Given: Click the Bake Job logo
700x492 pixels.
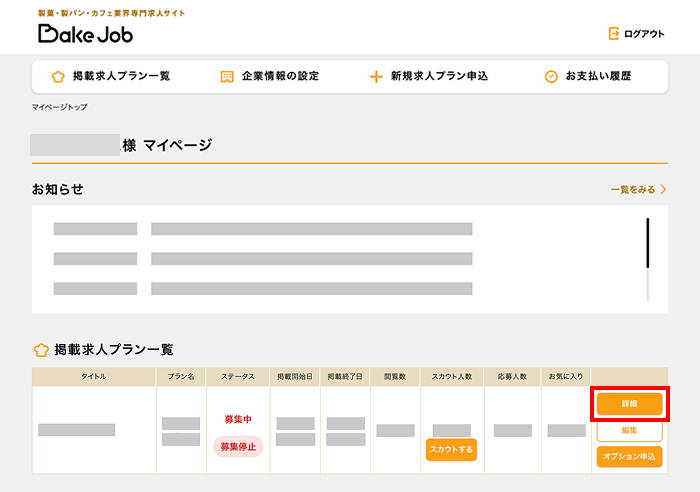Looking at the screenshot, I should (x=85, y=33).
